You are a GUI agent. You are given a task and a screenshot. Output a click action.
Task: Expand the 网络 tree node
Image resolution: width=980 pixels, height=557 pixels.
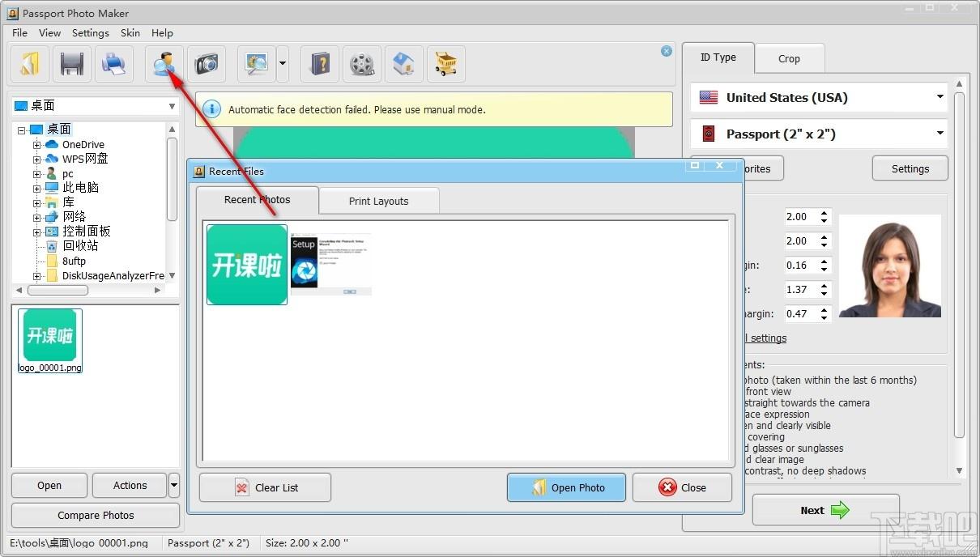click(37, 217)
